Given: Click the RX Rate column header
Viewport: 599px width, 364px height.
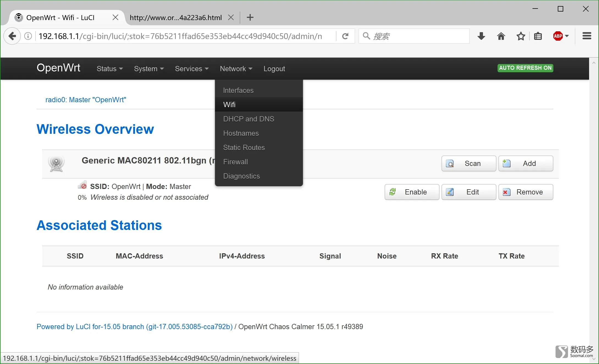Looking at the screenshot, I should [445, 256].
